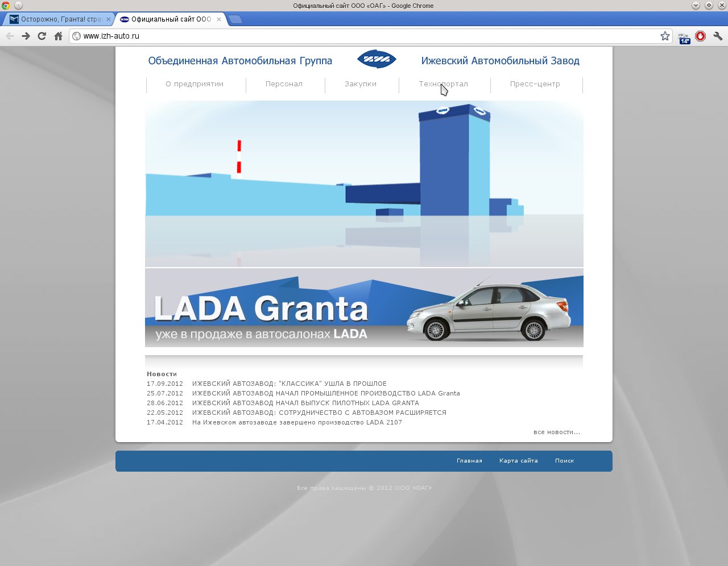Click the globe site-info icon in address bar

point(77,36)
